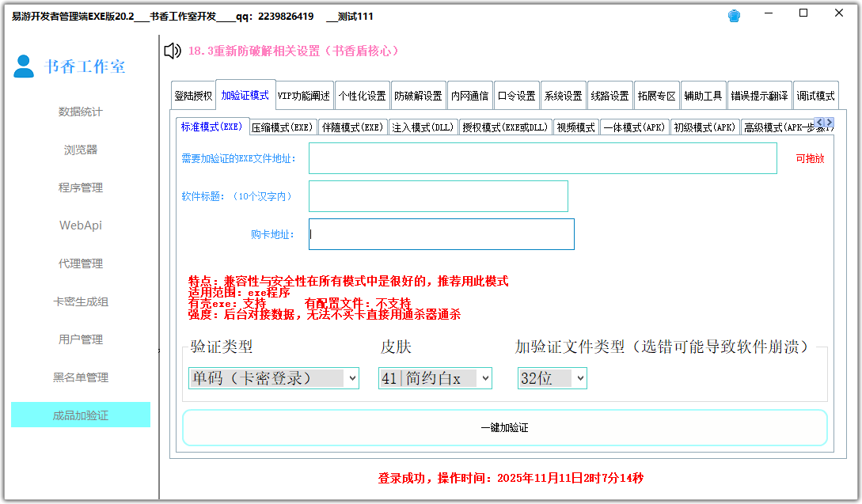The height and width of the screenshot is (504, 862).
Task: Click the blue shirt icon in the title bar
Action: (x=733, y=15)
